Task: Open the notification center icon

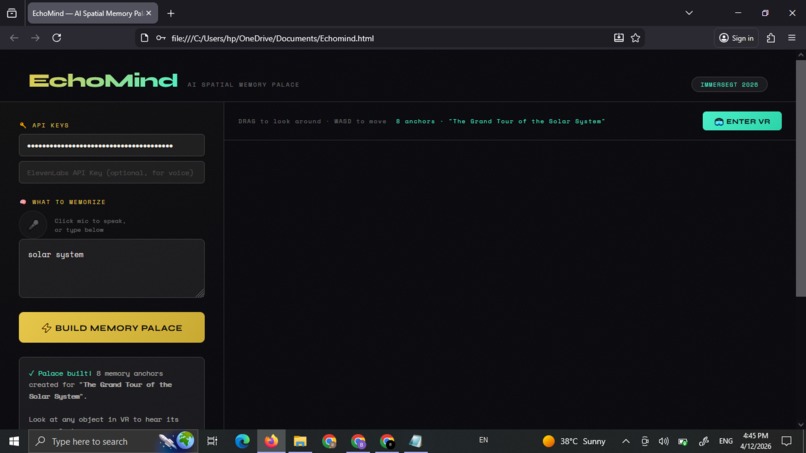Action: click(x=786, y=441)
